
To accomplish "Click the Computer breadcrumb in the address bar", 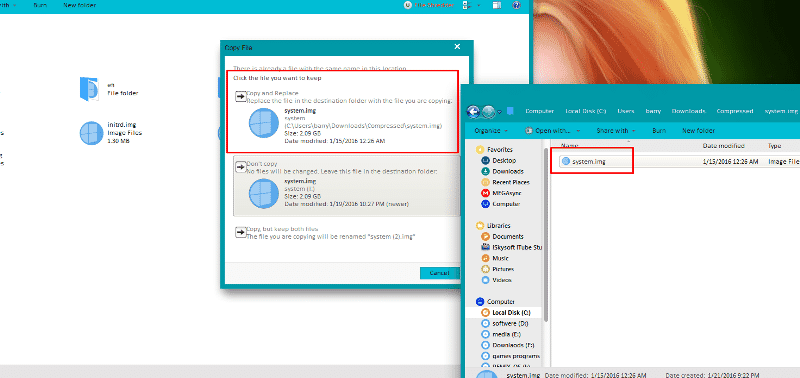I will click(x=539, y=111).
